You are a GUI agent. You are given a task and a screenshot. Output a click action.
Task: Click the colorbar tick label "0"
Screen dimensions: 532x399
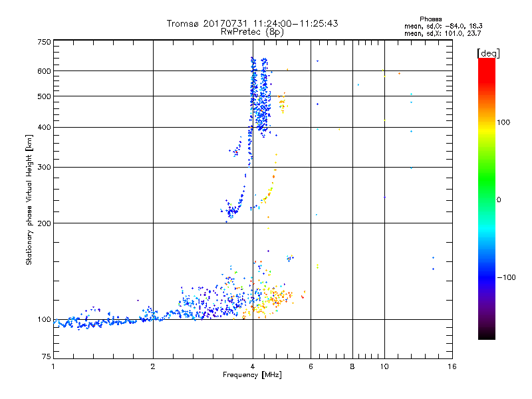[x=499, y=200]
